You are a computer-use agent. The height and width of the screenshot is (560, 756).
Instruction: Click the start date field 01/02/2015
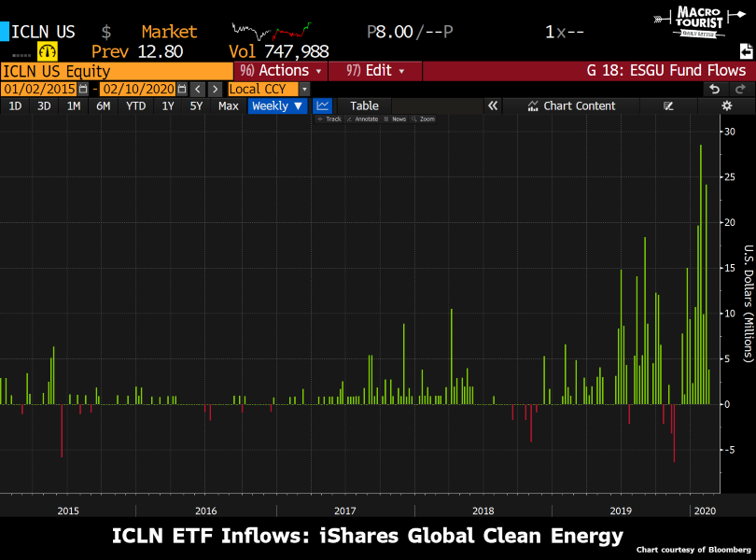pyautogui.click(x=39, y=90)
